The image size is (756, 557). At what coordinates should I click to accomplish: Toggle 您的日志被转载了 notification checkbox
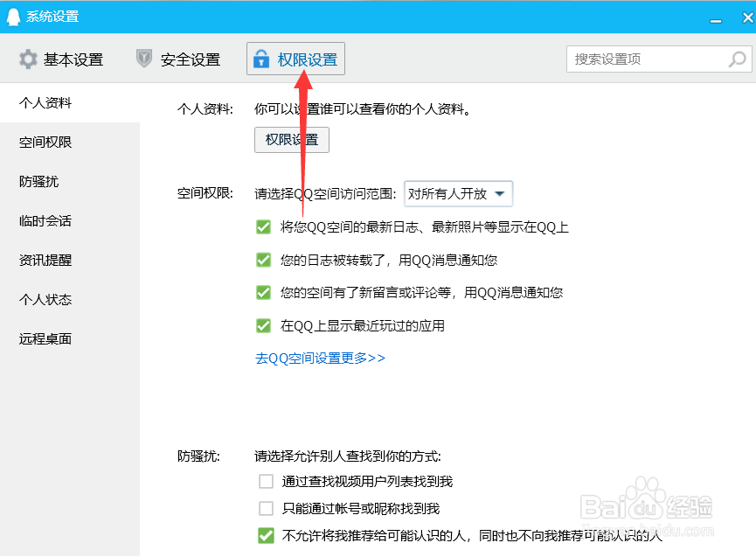263,260
